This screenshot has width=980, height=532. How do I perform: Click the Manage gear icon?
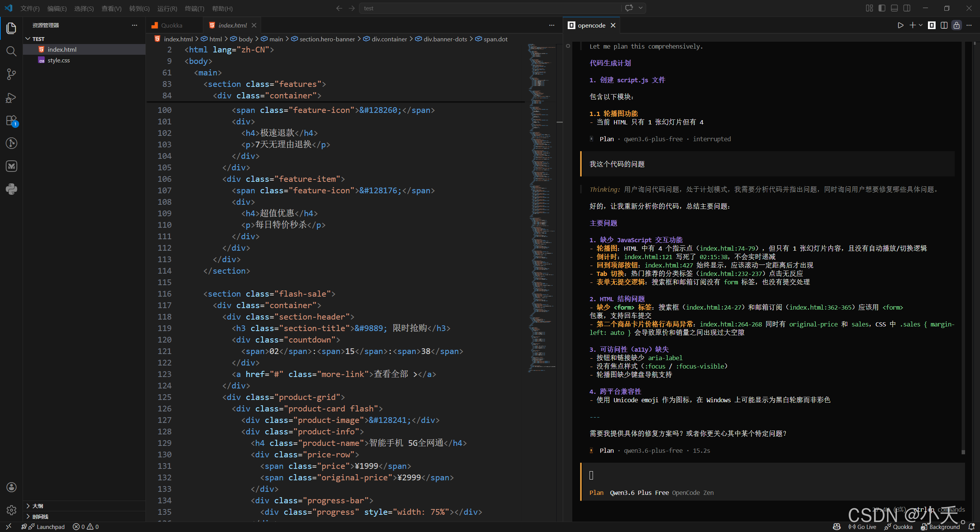click(11, 510)
